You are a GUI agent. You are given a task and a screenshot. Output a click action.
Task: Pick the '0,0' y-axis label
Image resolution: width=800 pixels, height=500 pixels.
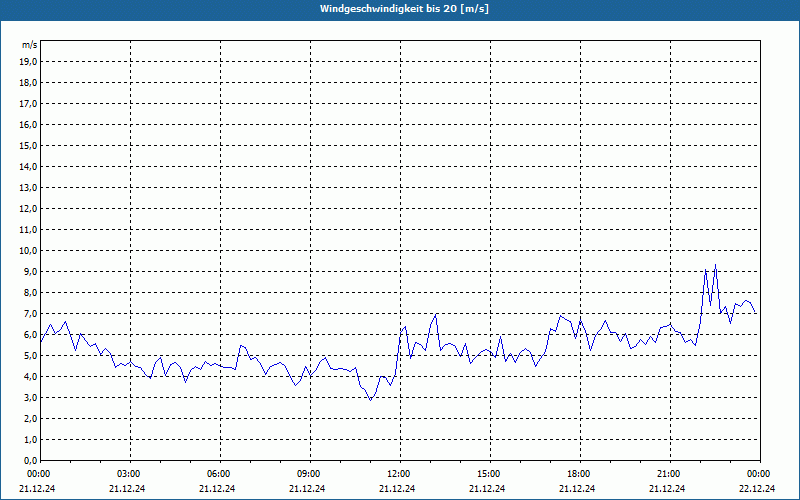[x=30, y=461]
